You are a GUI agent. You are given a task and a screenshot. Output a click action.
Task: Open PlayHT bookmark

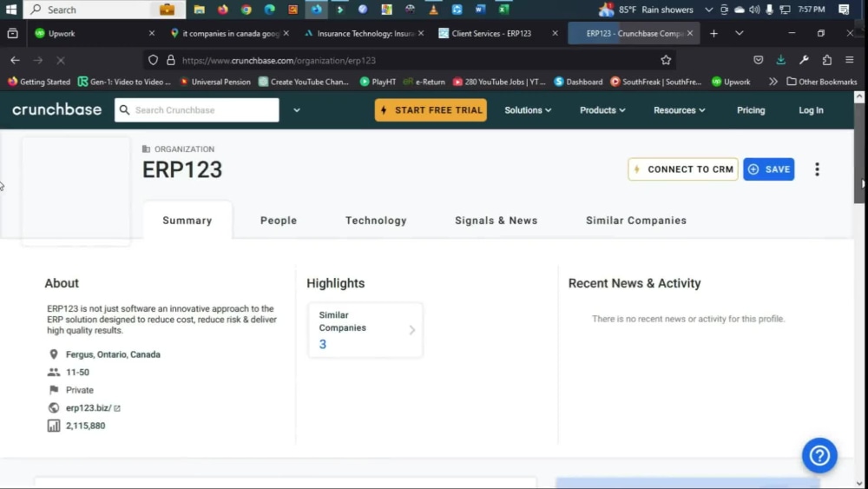tap(378, 82)
